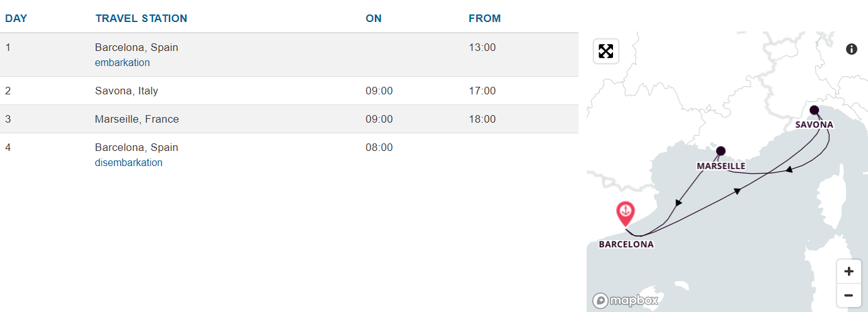Open the Mapbox logo link
This screenshot has width=868, height=312.
pyautogui.click(x=626, y=300)
